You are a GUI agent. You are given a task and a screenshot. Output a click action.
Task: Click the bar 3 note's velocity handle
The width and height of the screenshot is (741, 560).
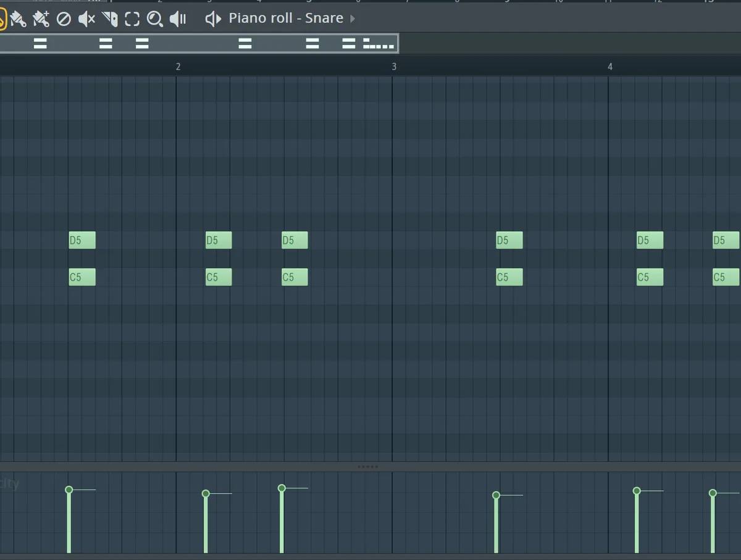pyautogui.click(x=496, y=495)
